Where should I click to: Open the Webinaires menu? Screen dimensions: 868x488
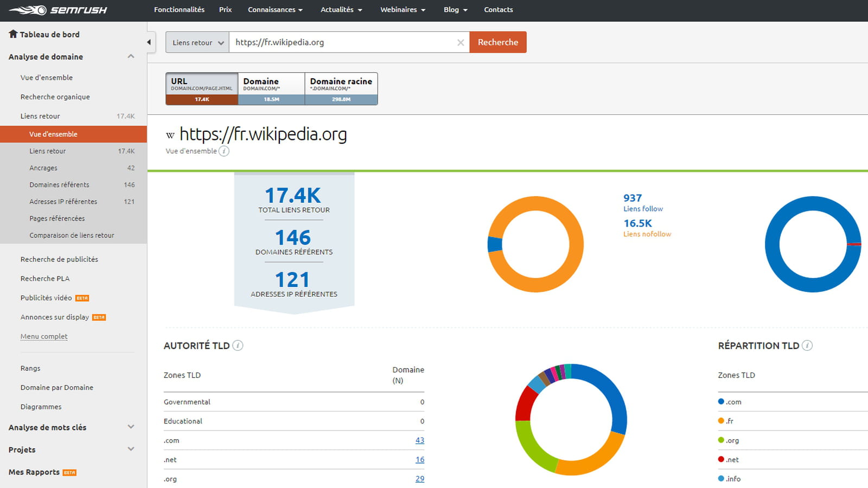[x=403, y=10]
